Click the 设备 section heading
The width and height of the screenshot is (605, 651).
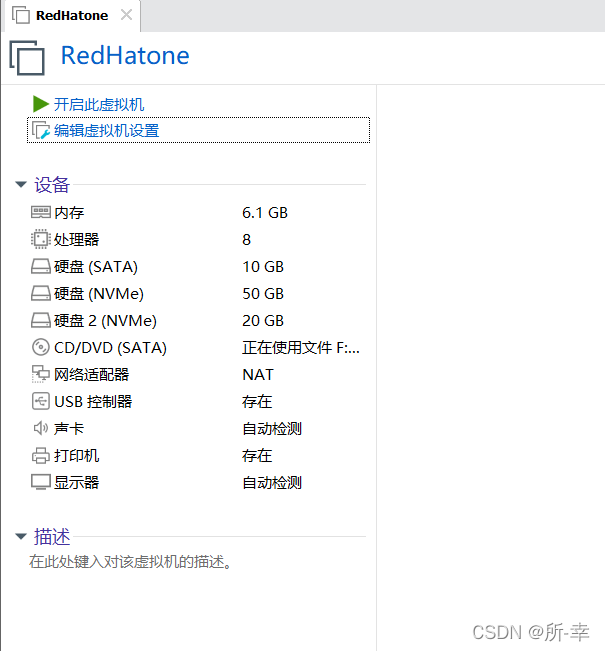click(x=52, y=185)
